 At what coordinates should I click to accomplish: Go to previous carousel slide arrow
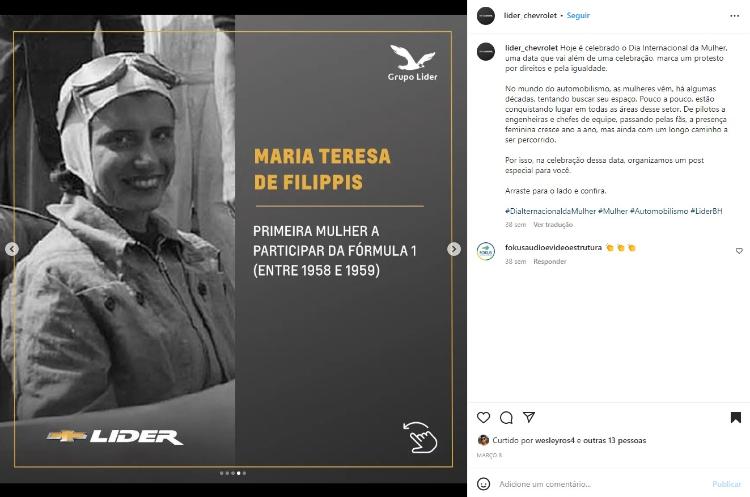(x=12, y=249)
